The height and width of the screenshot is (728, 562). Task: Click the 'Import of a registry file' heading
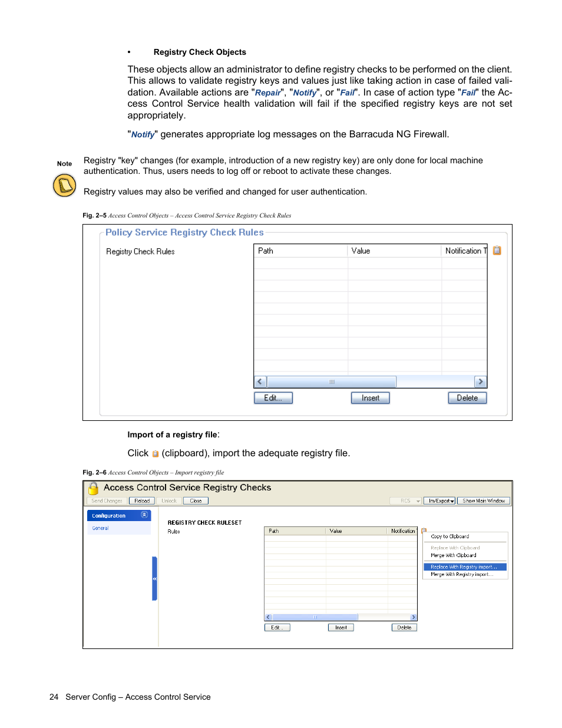pyautogui.click(x=172, y=434)
